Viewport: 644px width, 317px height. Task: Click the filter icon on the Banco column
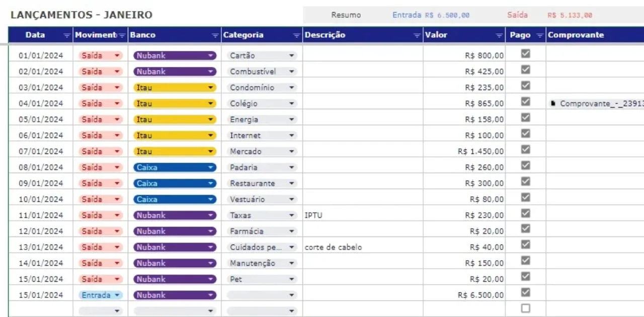(216, 35)
